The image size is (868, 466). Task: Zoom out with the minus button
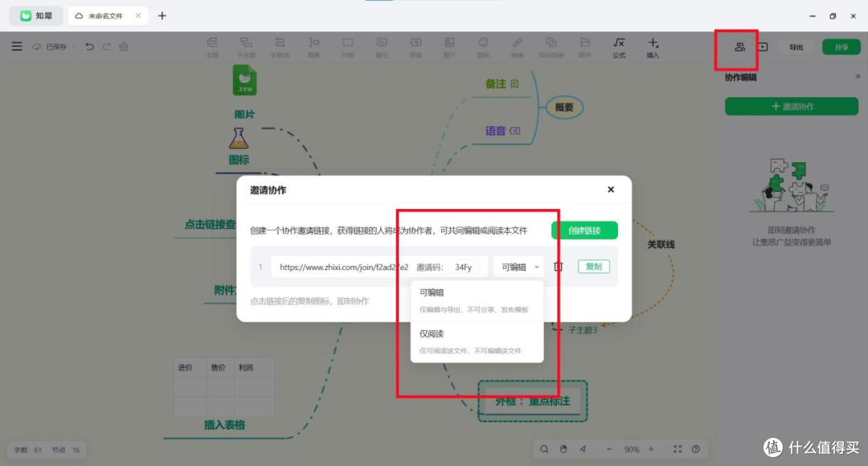pos(609,449)
